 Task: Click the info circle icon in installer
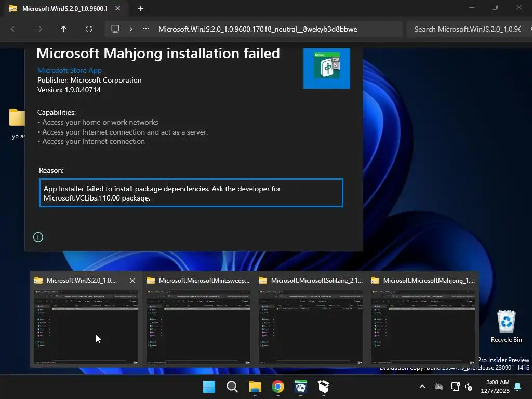(38, 237)
